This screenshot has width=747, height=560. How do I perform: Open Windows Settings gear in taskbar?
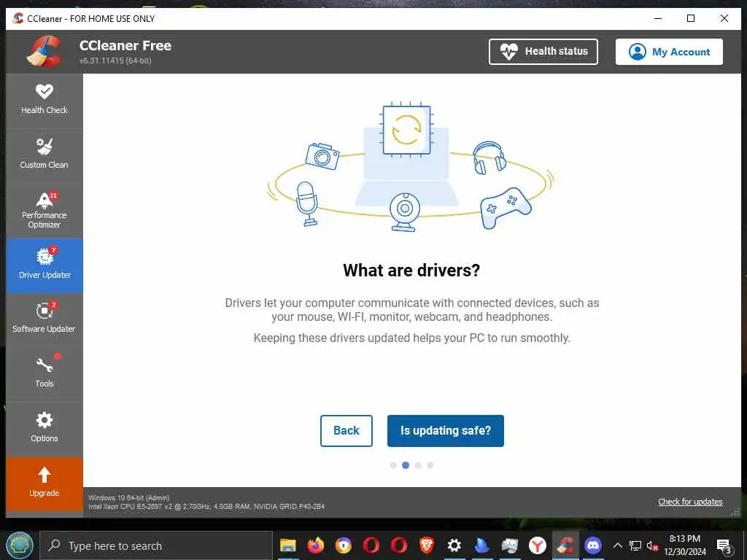coord(454,545)
